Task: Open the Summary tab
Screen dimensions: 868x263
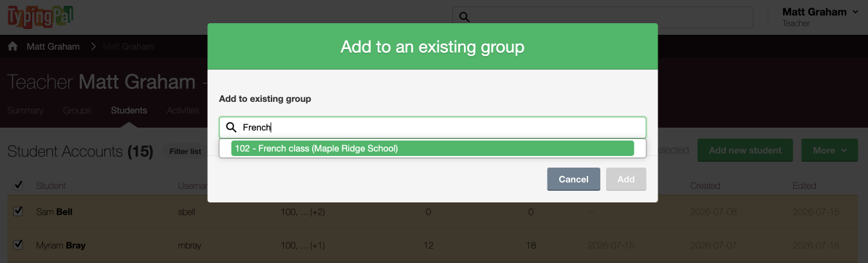Action: click(25, 110)
